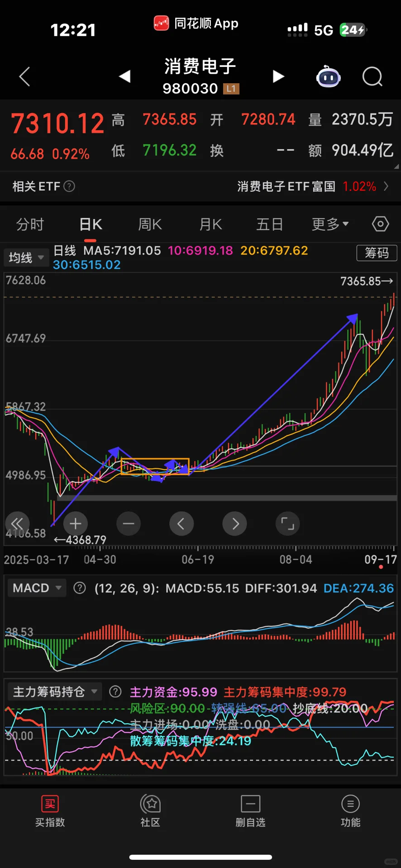Move chart right with right chevron button
The height and width of the screenshot is (868, 401).
click(x=234, y=524)
